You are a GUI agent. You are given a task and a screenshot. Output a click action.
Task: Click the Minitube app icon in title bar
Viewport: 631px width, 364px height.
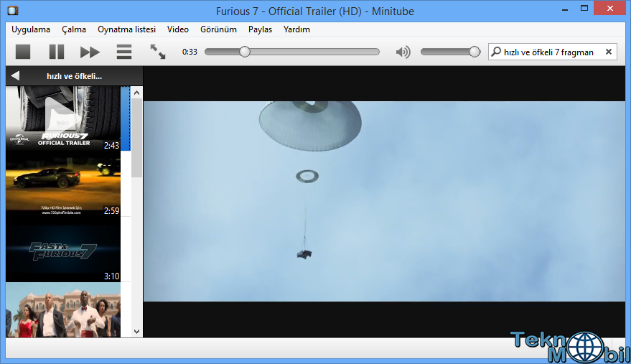[13, 11]
